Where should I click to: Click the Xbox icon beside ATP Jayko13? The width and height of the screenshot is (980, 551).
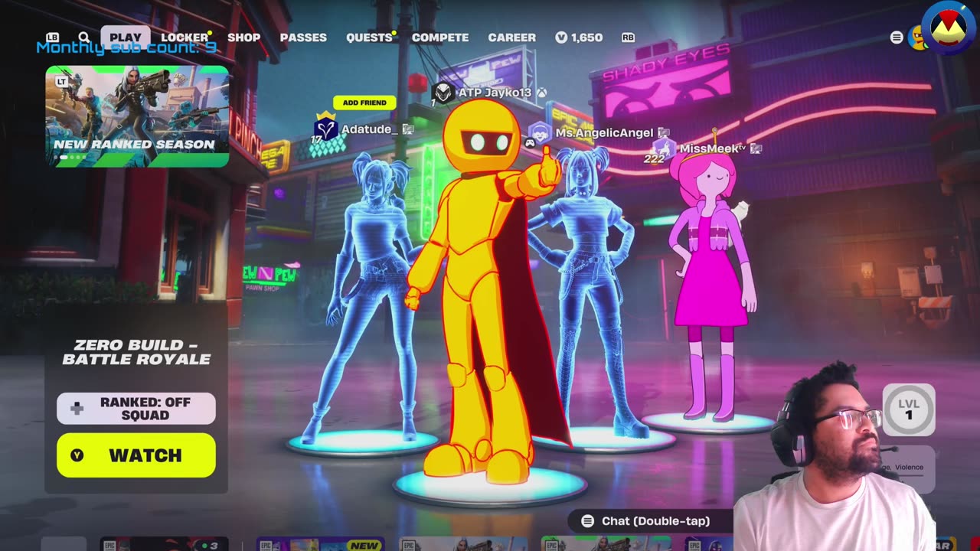(x=541, y=93)
